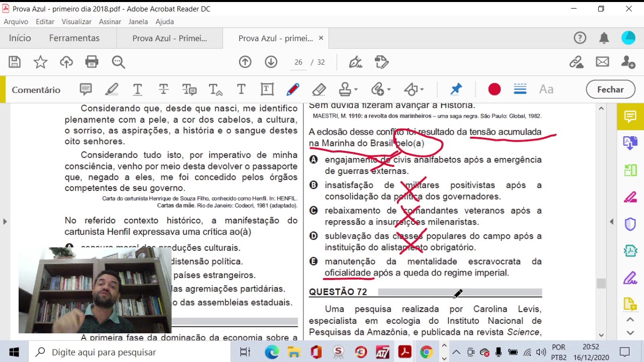Screen dimensions: 644x362
Task: Select the sticky note comment tool
Action: click(x=86, y=89)
